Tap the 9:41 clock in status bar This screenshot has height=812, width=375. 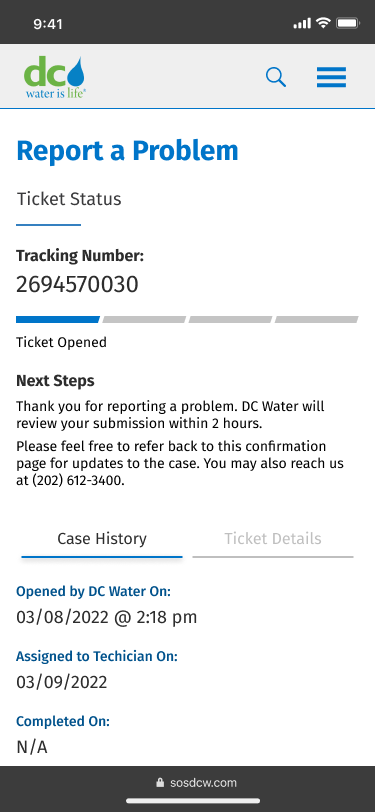coord(48,24)
